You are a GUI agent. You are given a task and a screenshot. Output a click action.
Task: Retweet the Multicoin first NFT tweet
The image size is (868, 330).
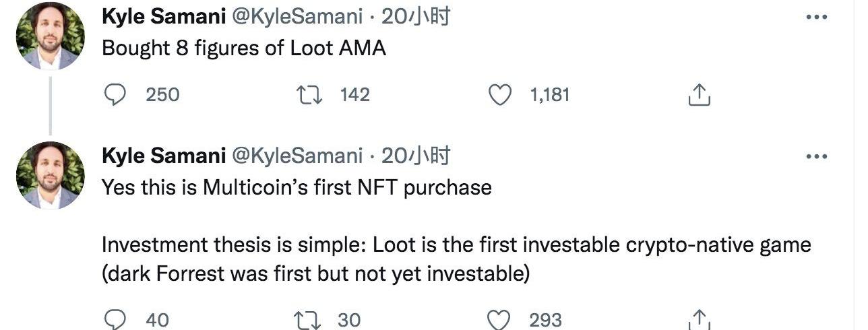(x=307, y=319)
